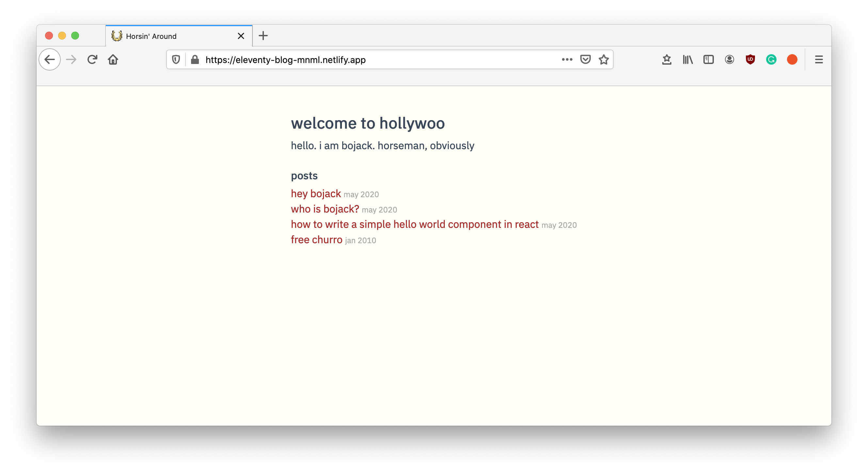This screenshot has width=868, height=474.
Task: Toggle the sidebar view
Action: tap(708, 60)
